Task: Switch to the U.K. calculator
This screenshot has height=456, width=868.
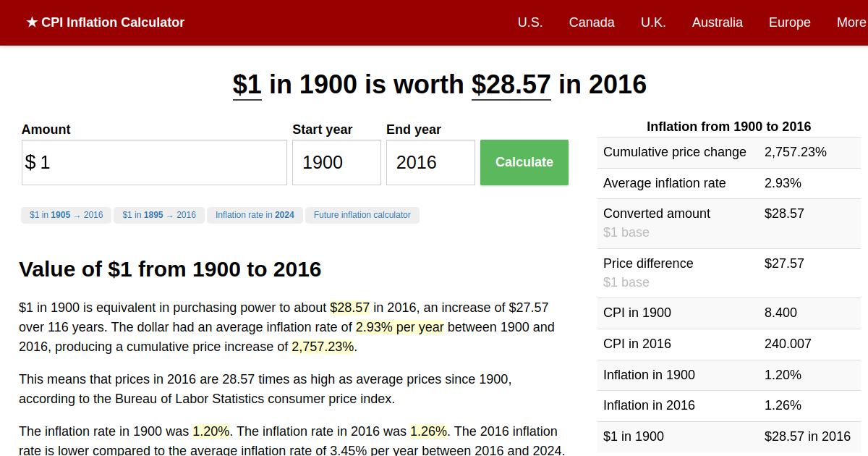Action: (x=653, y=22)
